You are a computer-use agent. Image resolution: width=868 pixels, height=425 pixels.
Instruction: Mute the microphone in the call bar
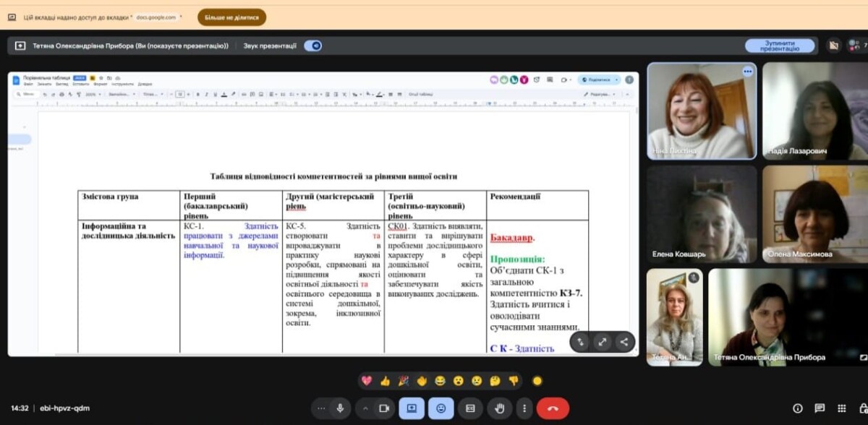click(x=340, y=408)
